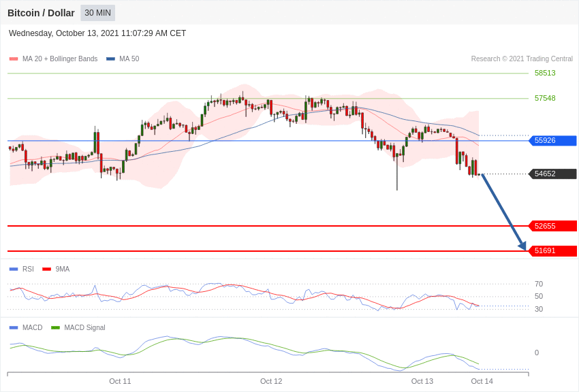Click the 'MA 20 + Bollinger Bands' legend label
Viewport: 579px width, 392px height.
point(60,59)
